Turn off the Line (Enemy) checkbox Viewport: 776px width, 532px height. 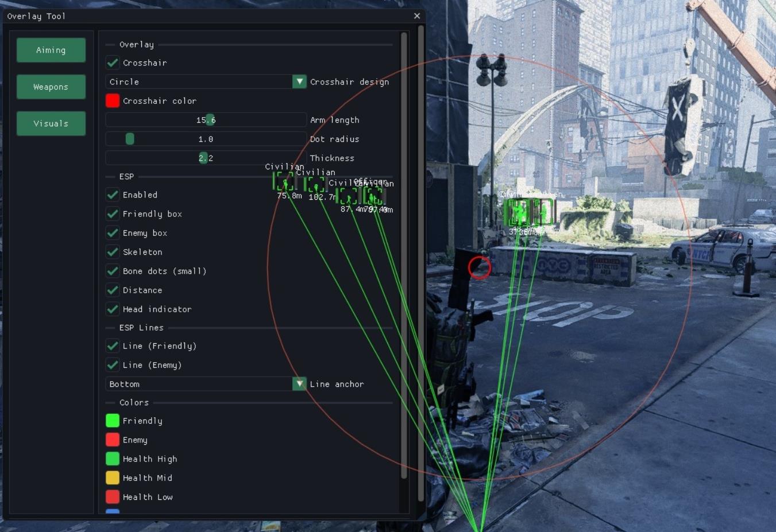click(113, 365)
